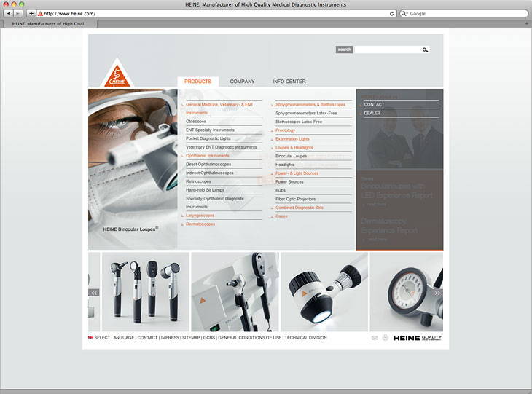Viewport: 532px width, 394px height.
Task: Open the Laryngoscopes category
Action: tap(200, 216)
